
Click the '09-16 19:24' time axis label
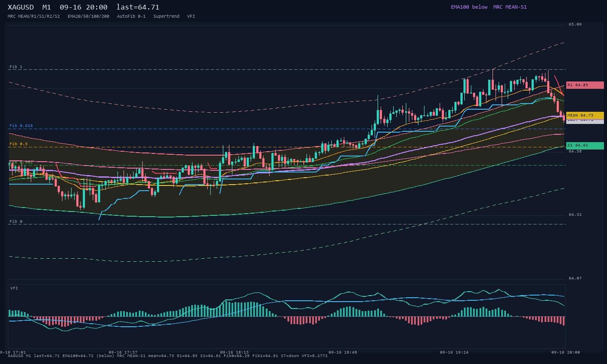[x=454, y=352]
